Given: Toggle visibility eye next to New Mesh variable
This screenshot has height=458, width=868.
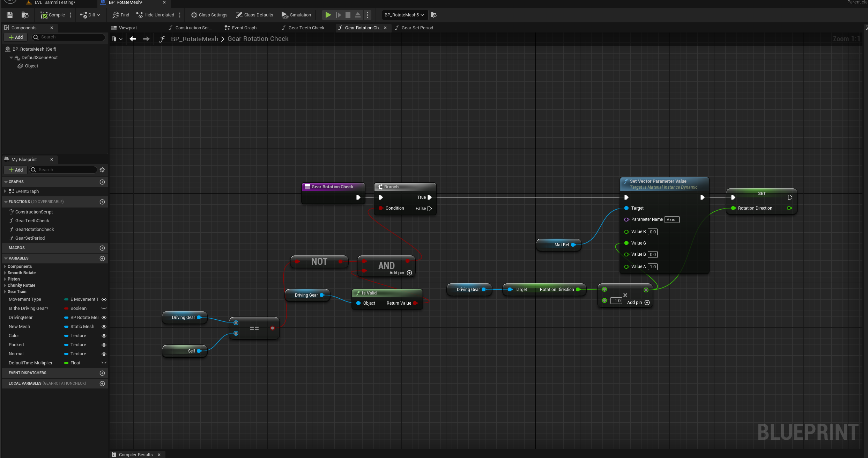Looking at the screenshot, I should [x=104, y=326].
